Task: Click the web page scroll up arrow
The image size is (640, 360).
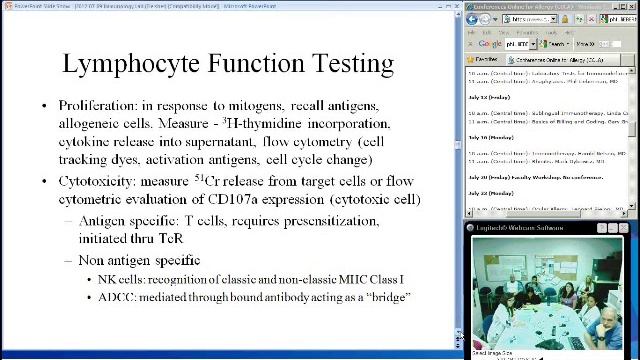Action: pyautogui.click(x=632, y=71)
